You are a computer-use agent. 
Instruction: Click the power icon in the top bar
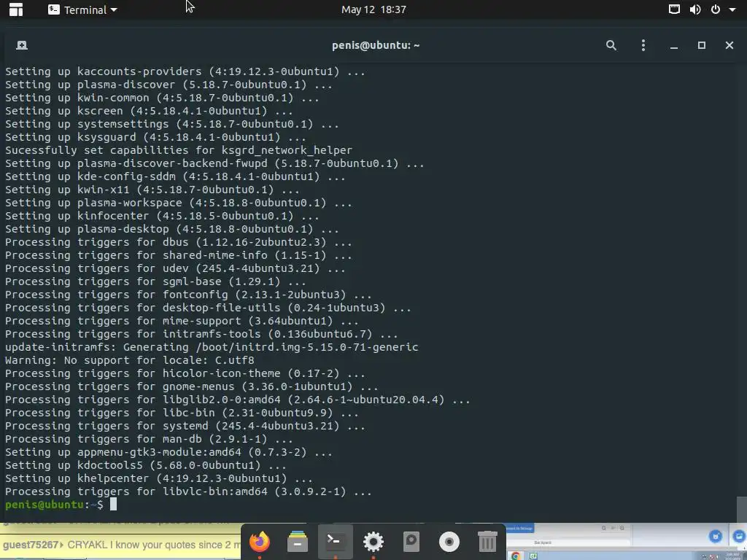(716, 9)
